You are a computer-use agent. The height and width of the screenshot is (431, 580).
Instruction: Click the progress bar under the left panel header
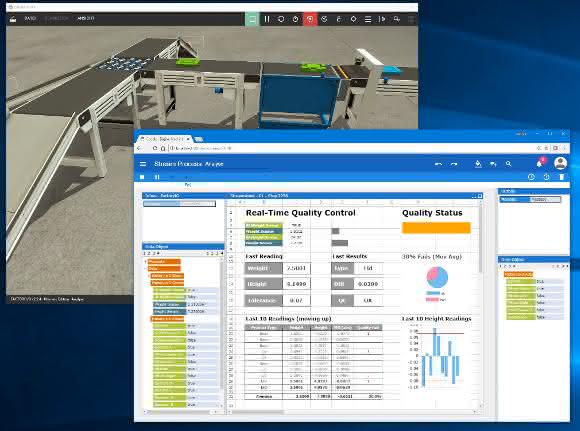[x=179, y=204]
